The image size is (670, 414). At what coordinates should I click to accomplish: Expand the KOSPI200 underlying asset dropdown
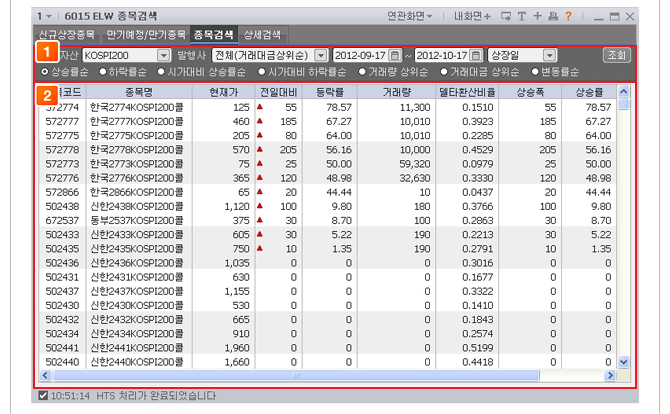click(x=163, y=55)
